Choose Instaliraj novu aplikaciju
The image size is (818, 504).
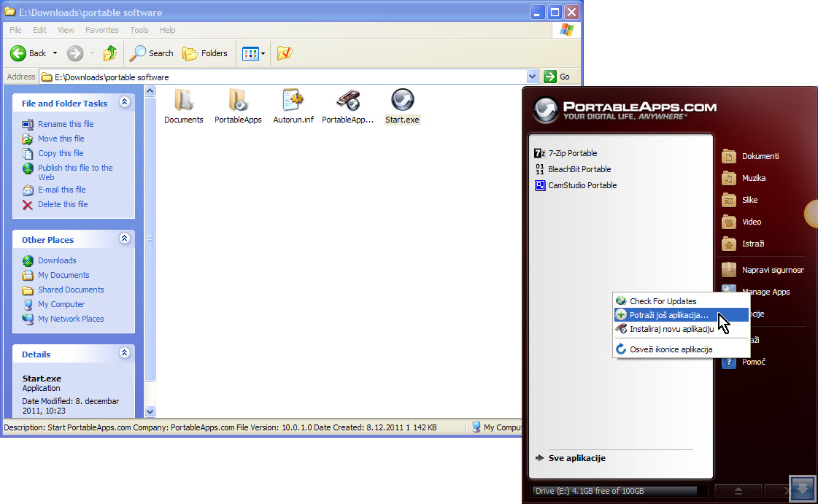681,329
